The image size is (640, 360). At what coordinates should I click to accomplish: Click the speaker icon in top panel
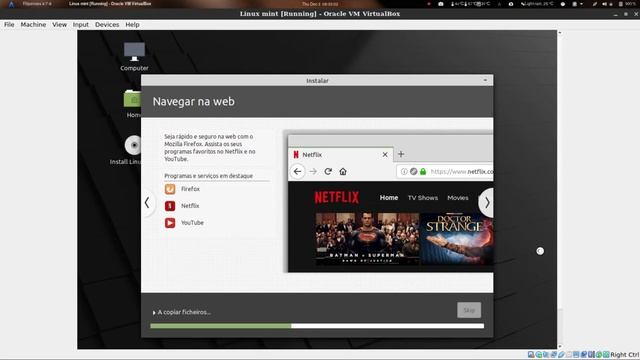click(604, 4)
